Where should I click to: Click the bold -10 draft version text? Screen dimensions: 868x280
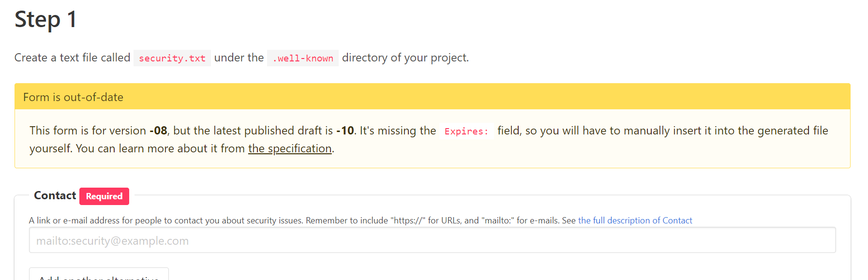345,131
